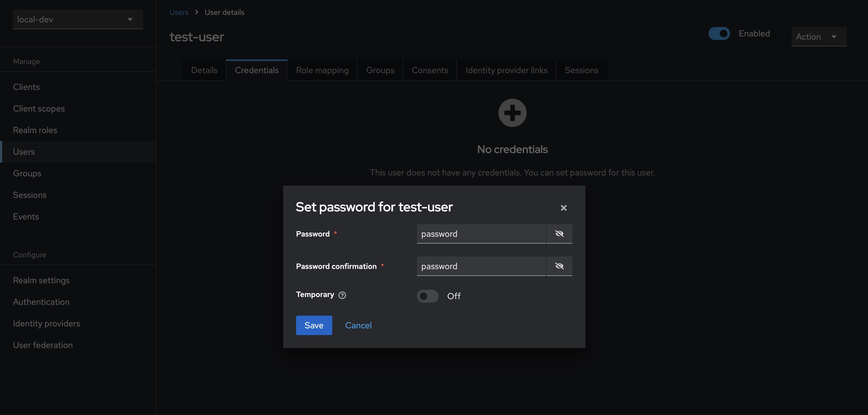Switch to the Details tab
Viewport: 868px width, 415px height.
pyautogui.click(x=204, y=70)
